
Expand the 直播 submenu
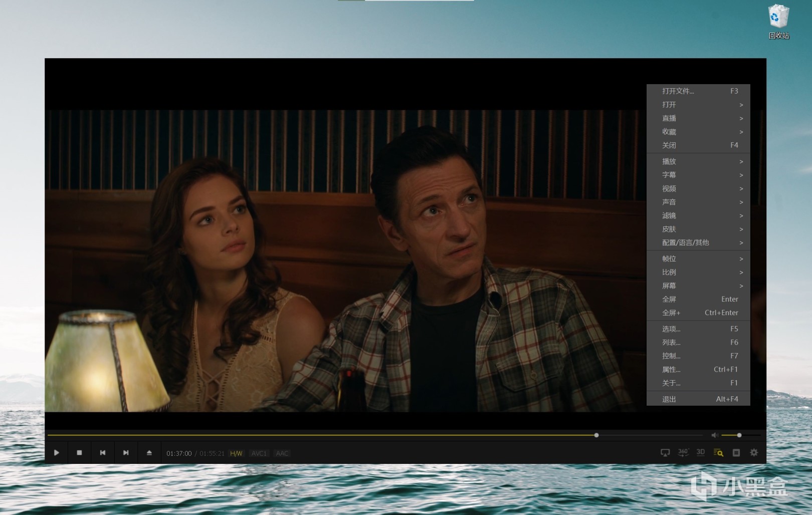698,118
